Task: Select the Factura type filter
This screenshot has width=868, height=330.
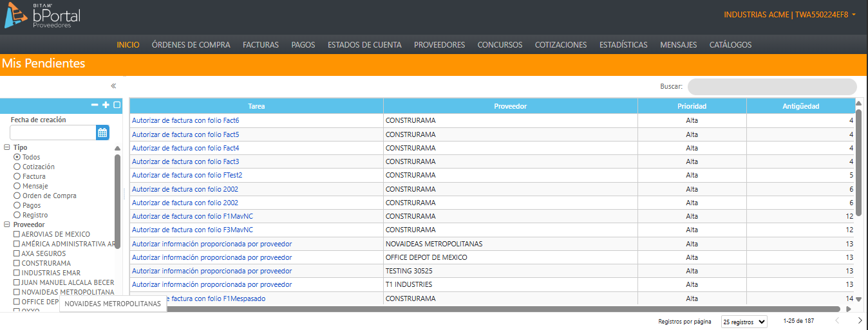Action: pyautogui.click(x=17, y=176)
